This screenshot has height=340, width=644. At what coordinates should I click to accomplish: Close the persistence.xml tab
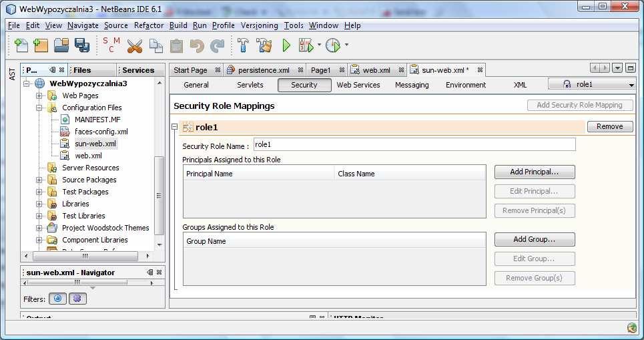(300, 70)
